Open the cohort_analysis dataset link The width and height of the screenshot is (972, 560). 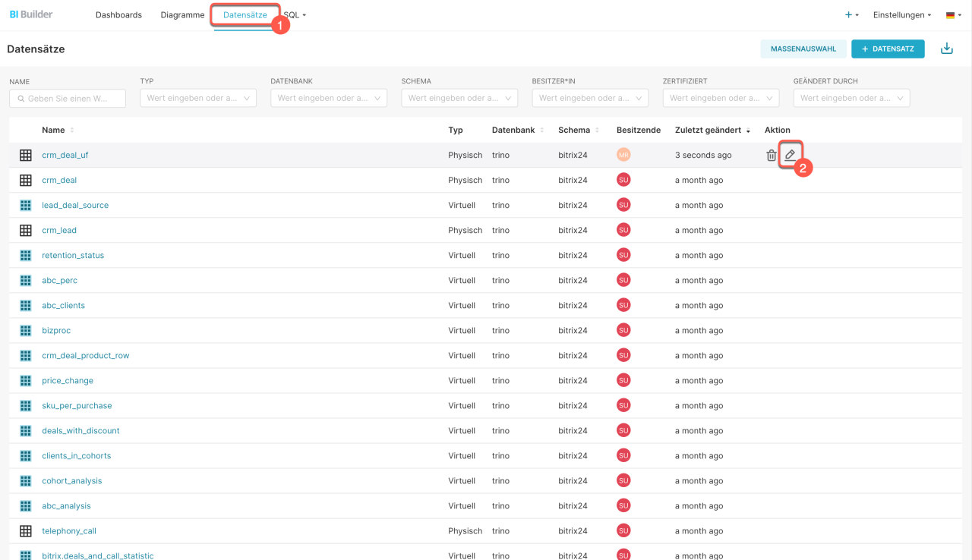point(72,481)
